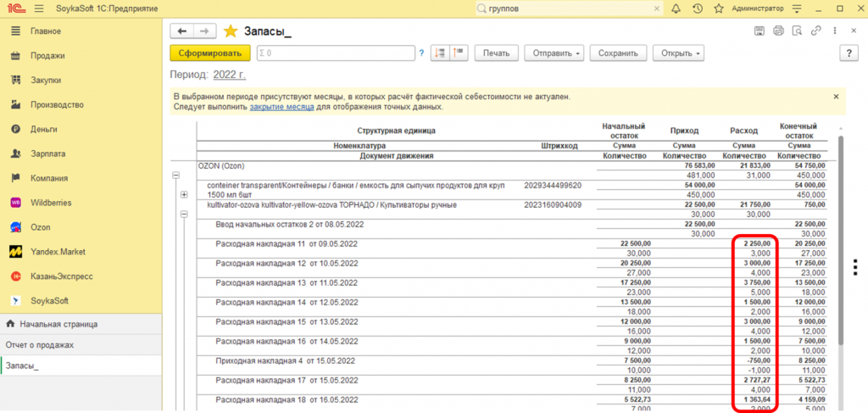Copy link via the chain icon

[x=815, y=31]
